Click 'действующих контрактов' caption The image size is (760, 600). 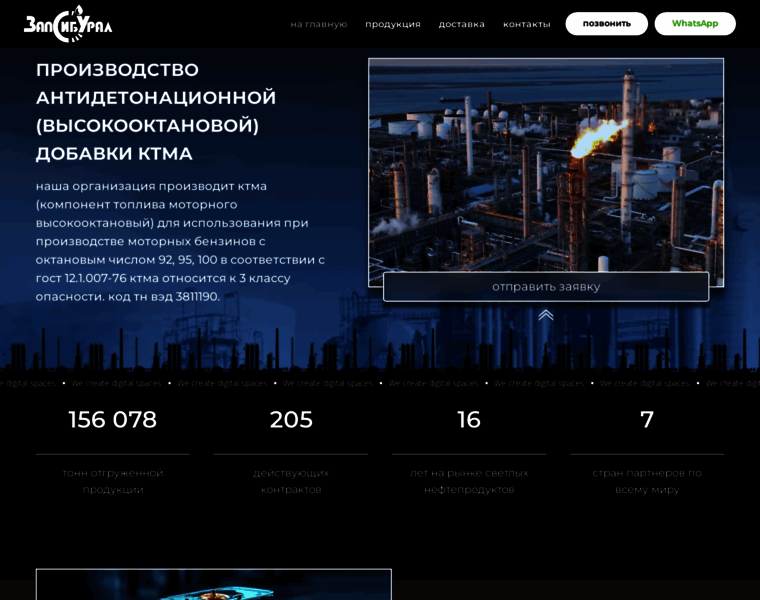click(x=291, y=481)
